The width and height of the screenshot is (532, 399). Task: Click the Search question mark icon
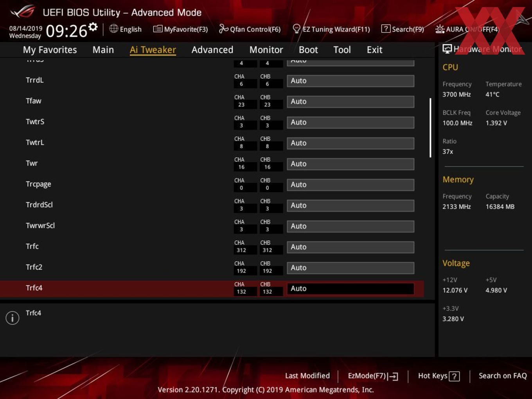coord(386,29)
